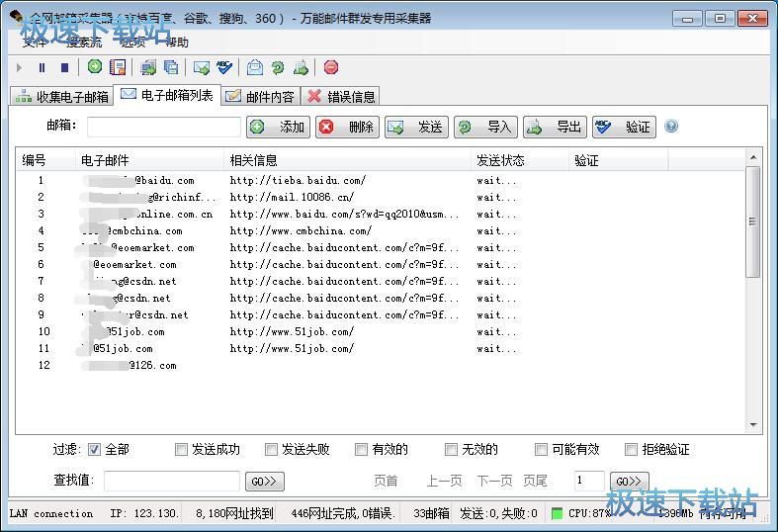Check the 有效的 filter checkbox
This screenshot has height=532, width=778.
pos(361,450)
